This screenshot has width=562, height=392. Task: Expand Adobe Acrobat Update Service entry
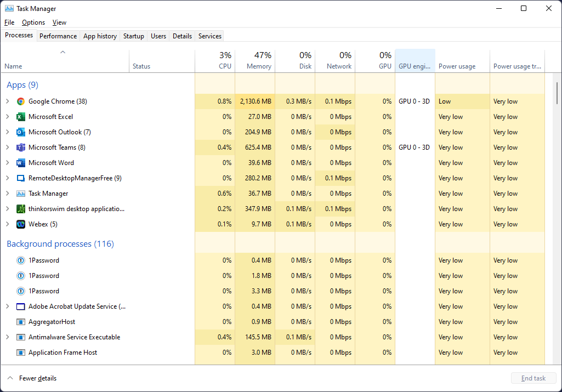tap(9, 306)
